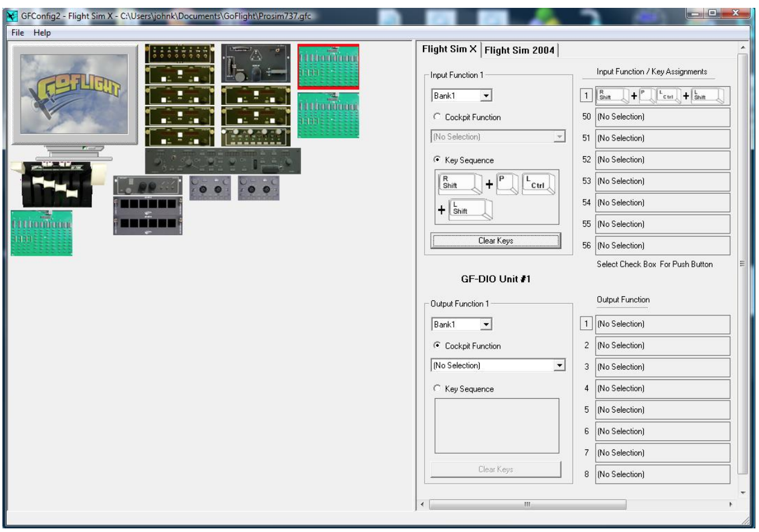Viewport: 759px width, 532px height.
Task: Click the config panel vertical scrollbar
Action: [743, 263]
